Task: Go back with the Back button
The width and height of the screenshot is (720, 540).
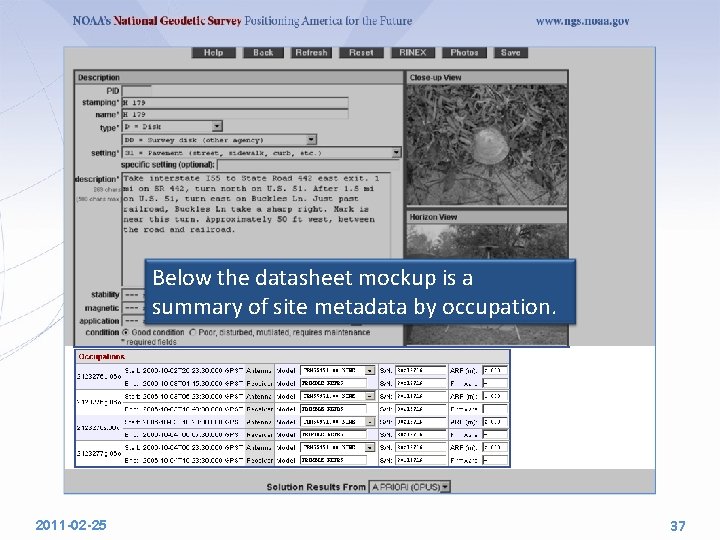Action: click(x=263, y=53)
